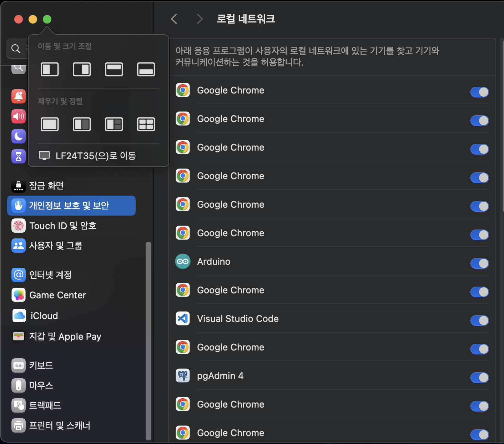This screenshot has height=444, width=504.
Task: Tile window to left half of screen
Action: [50, 69]
